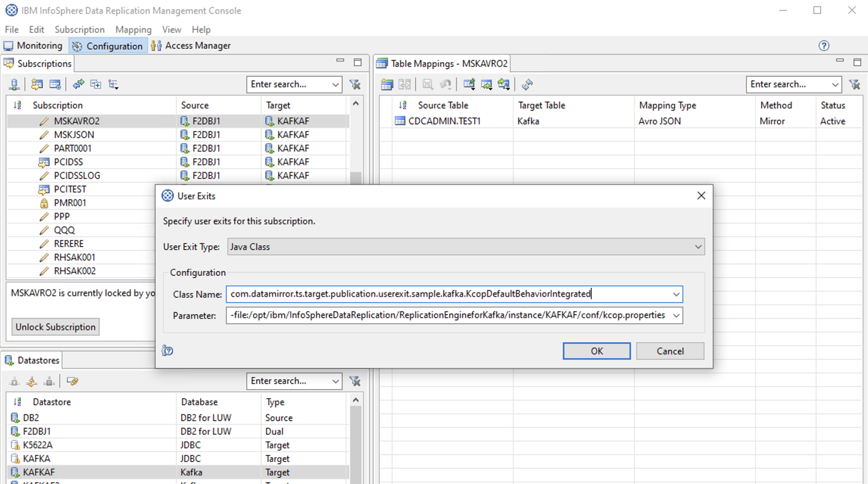Click the green and blue arrows icon
868x484 pixels.
click(x=78, y=84)
